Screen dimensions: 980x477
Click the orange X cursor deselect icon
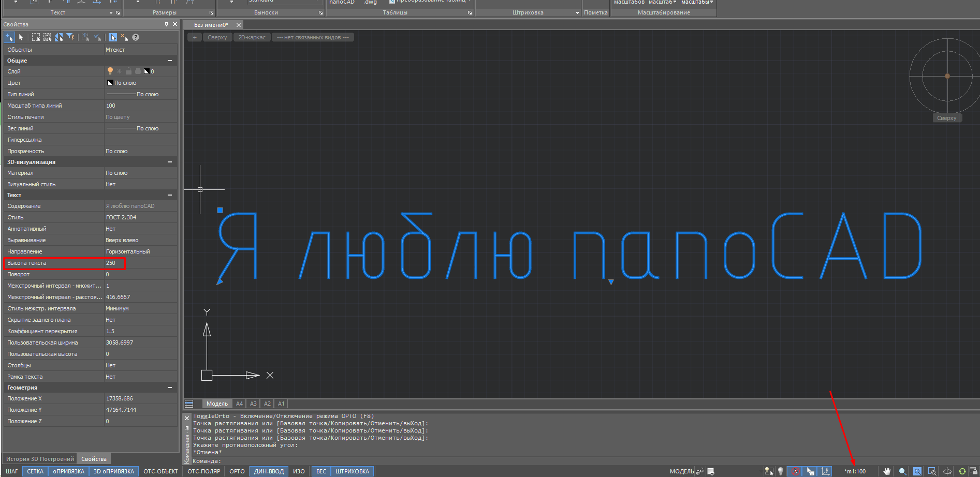click(124, 37)
